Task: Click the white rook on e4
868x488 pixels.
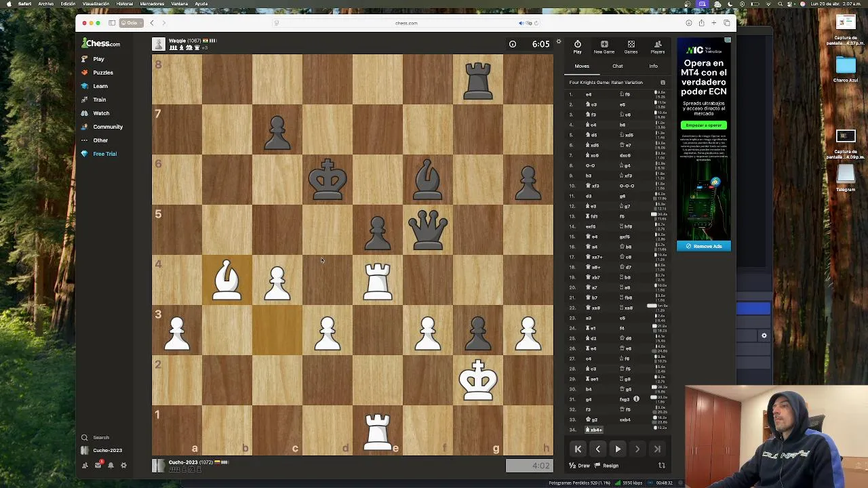Action: coord(378,280)
